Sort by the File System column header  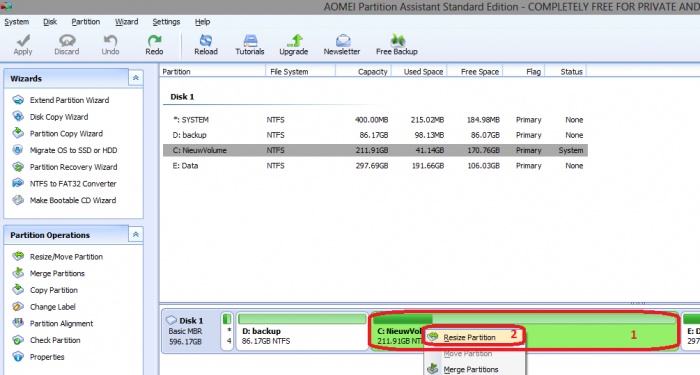(x=300, y=71)
